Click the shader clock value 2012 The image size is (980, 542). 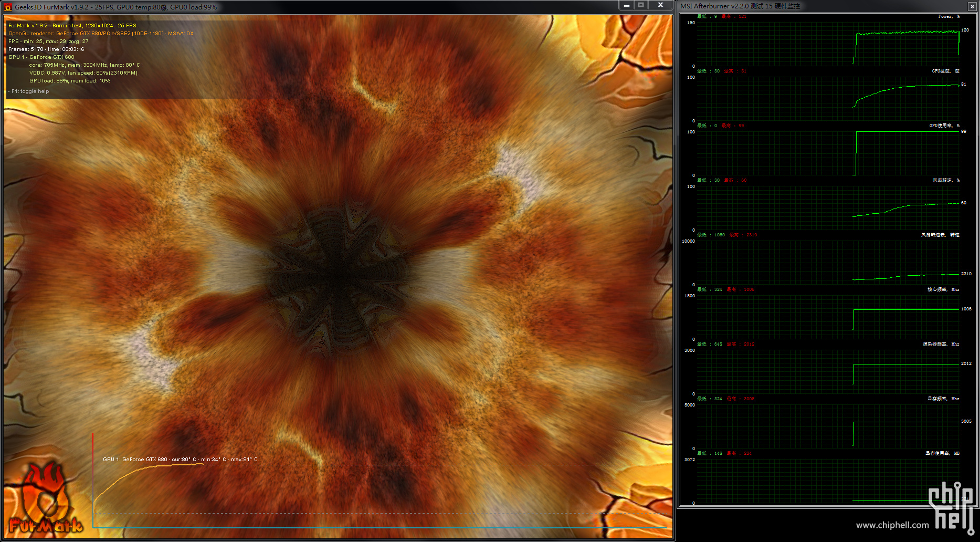966,363
